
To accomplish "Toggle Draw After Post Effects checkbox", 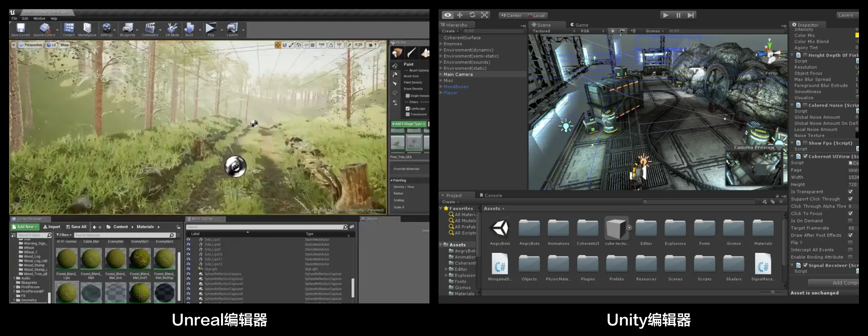I will tap(850, 235).
